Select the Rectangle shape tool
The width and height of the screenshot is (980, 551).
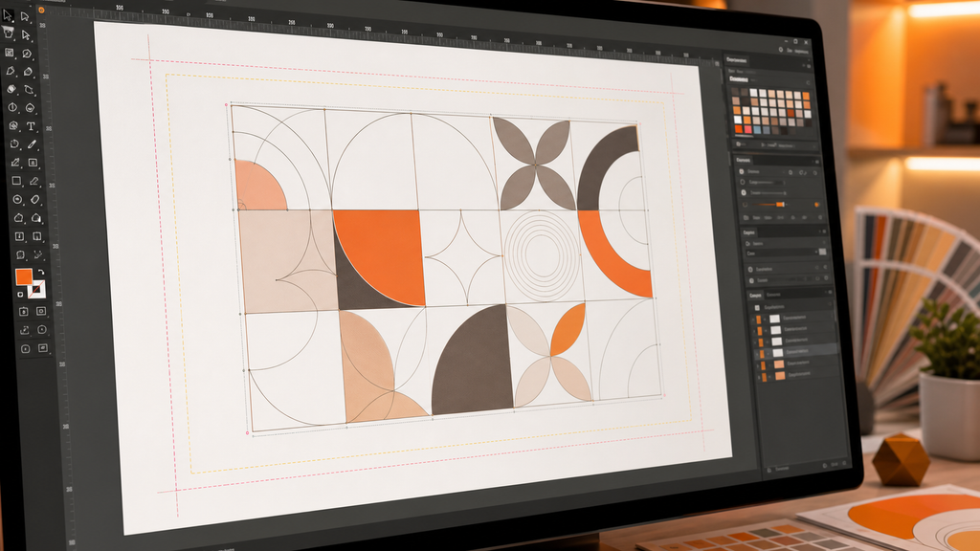coord(16,181)
